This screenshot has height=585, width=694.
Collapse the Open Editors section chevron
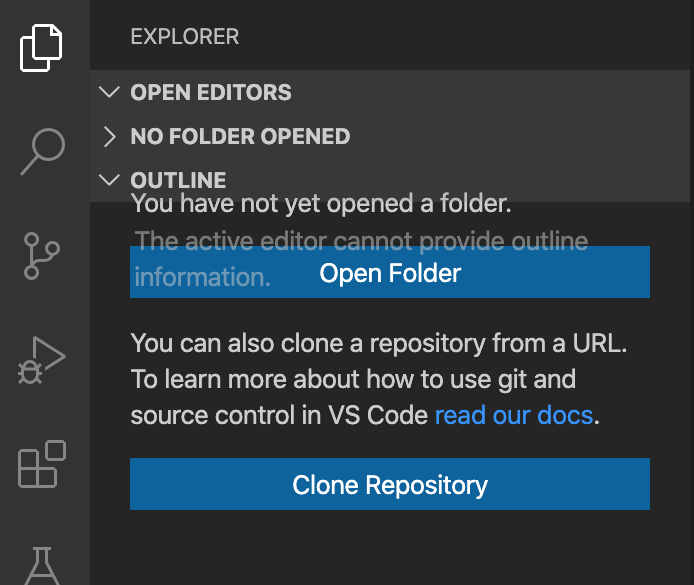point(109,92)
